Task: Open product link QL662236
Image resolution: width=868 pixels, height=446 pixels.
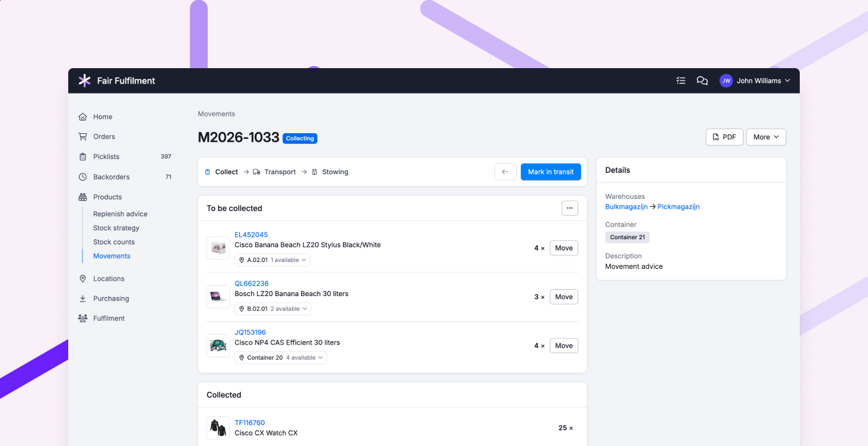Action: [252, 284]
